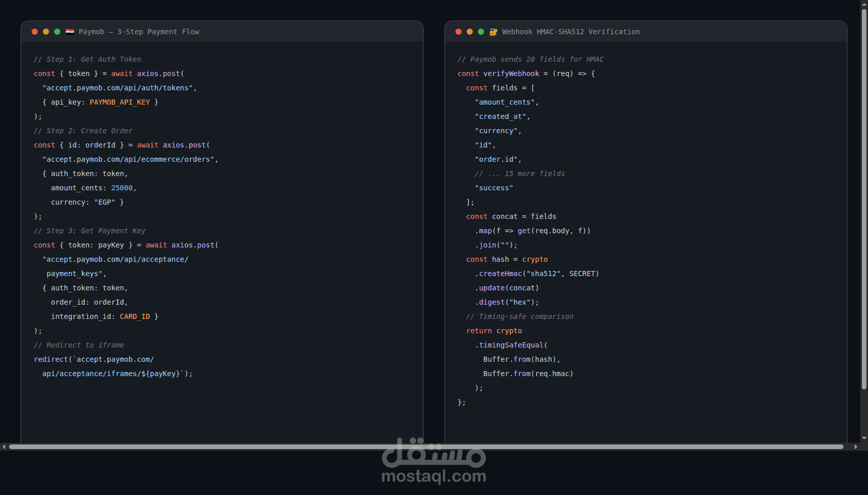Click the field string "success"

494,188
